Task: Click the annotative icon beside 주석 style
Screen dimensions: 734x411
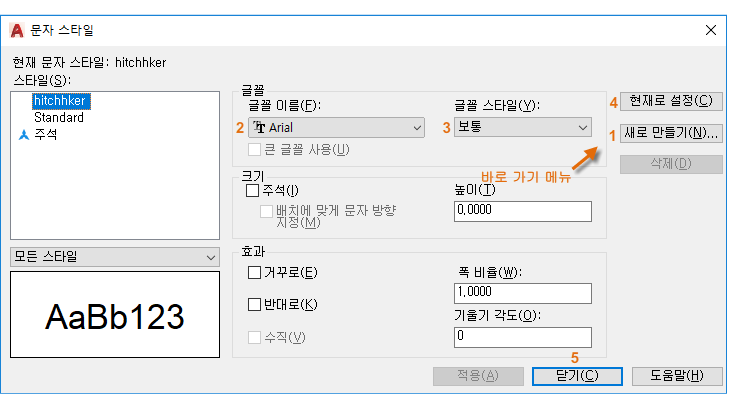Action: tap(24, 134)
